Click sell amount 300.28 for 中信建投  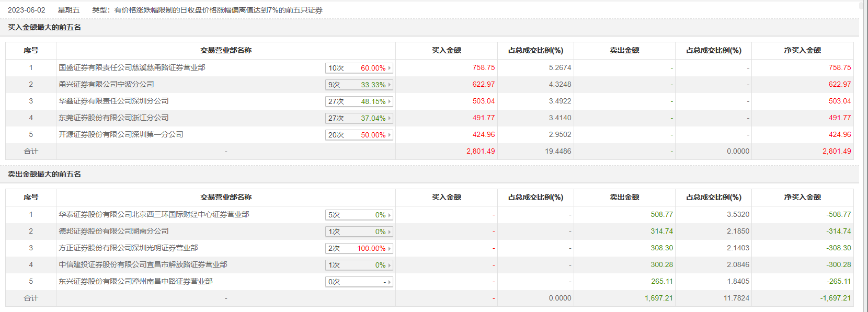662,264
